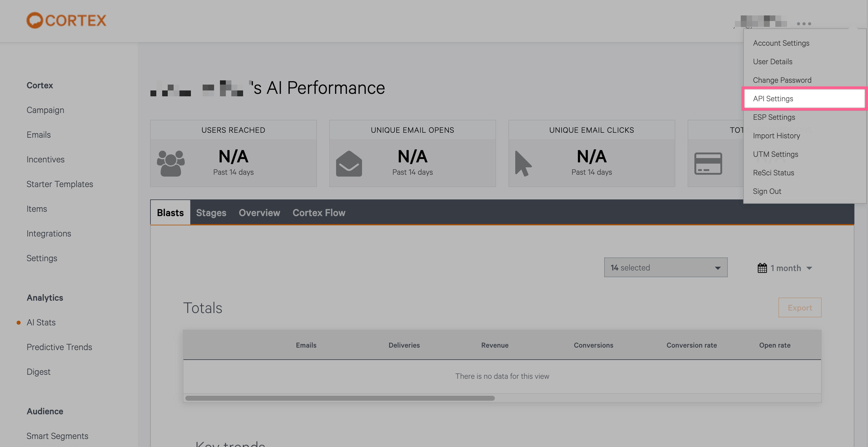The height and width of the screenshot is (447, 868).
Task: Click the envelope icon under Unique Email Opens
Action: point(349,164)
